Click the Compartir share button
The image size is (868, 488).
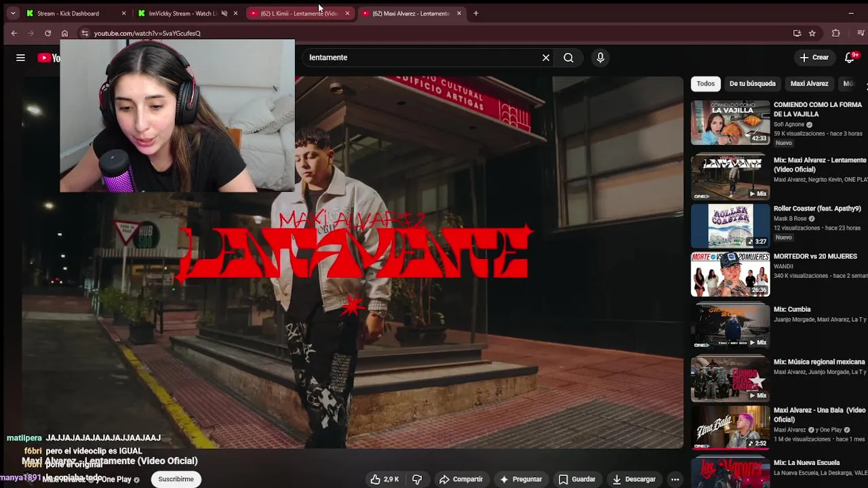(461, 479)
